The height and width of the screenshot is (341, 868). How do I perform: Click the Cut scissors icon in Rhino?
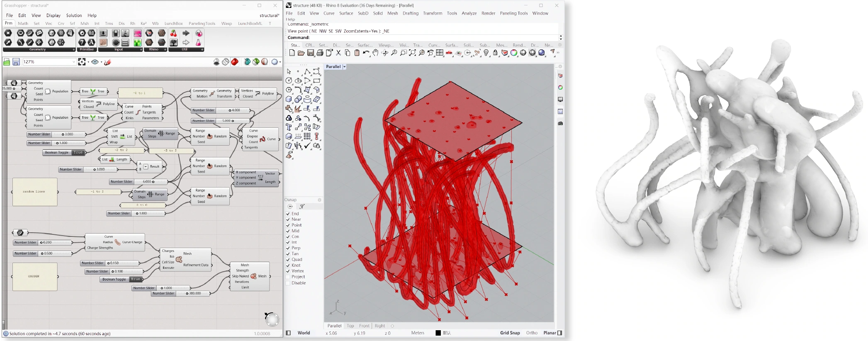pyautogui.click(x=338, y=53)
